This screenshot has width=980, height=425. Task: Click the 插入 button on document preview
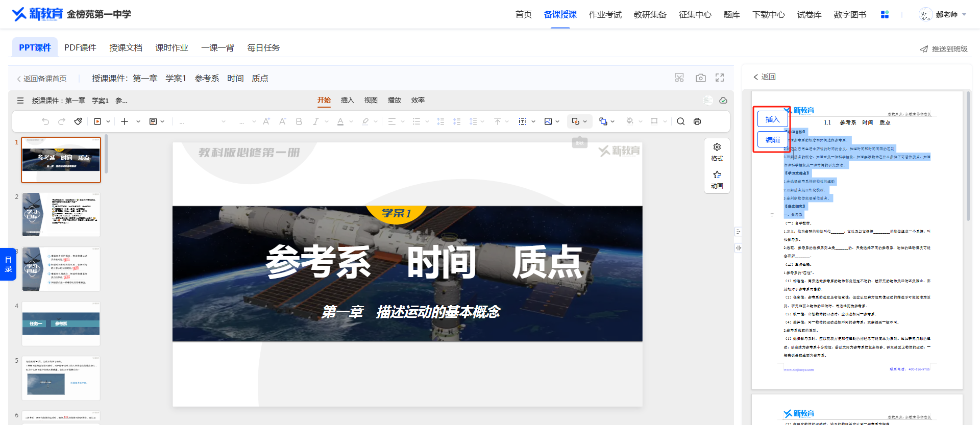point(772,119)
